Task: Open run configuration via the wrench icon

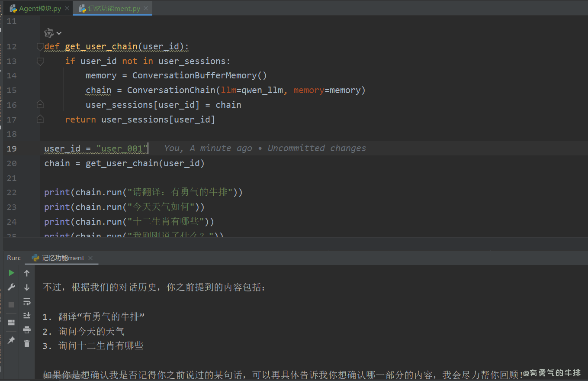Action: tap(12, 287)
